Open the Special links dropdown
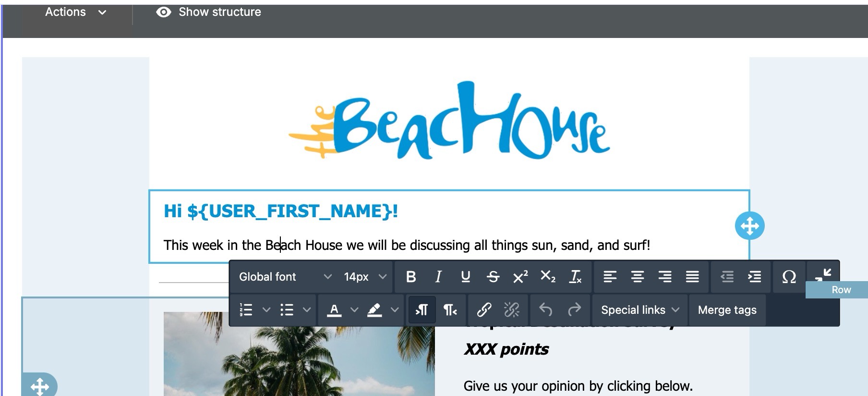This screenshot has width=868, height=396. coord(640,310)
